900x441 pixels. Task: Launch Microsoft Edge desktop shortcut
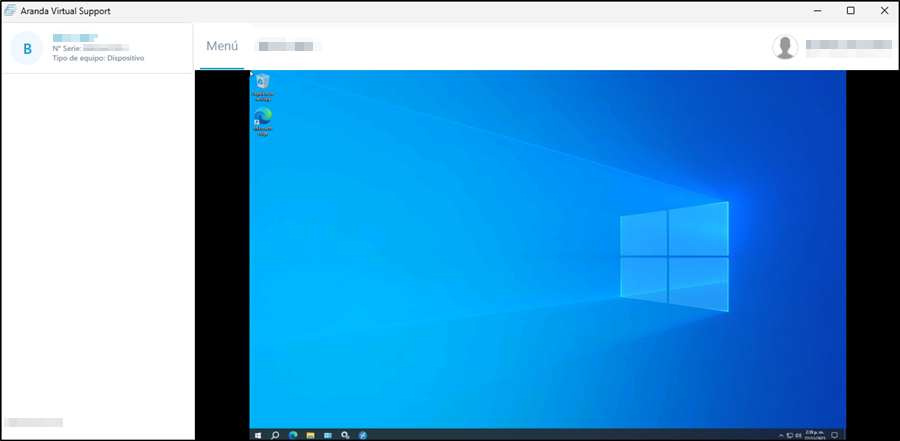pyautogui.click(x=263, y=122)
